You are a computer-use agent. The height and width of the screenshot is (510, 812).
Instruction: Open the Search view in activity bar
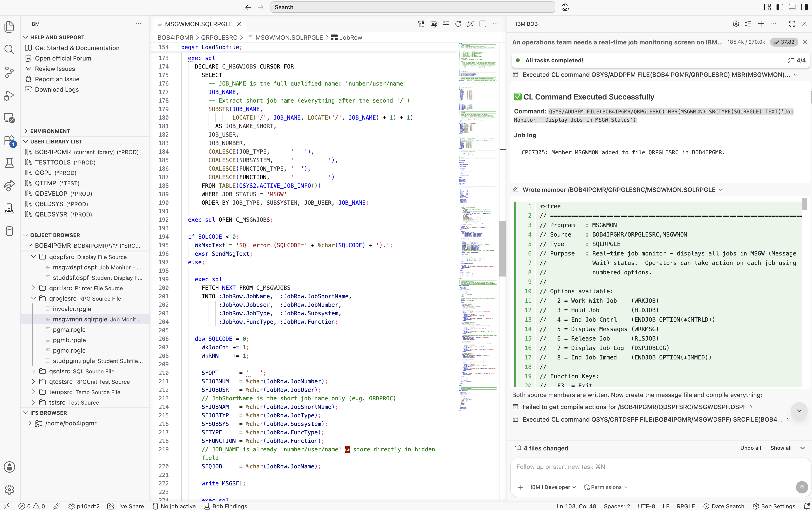coord(9,50)
